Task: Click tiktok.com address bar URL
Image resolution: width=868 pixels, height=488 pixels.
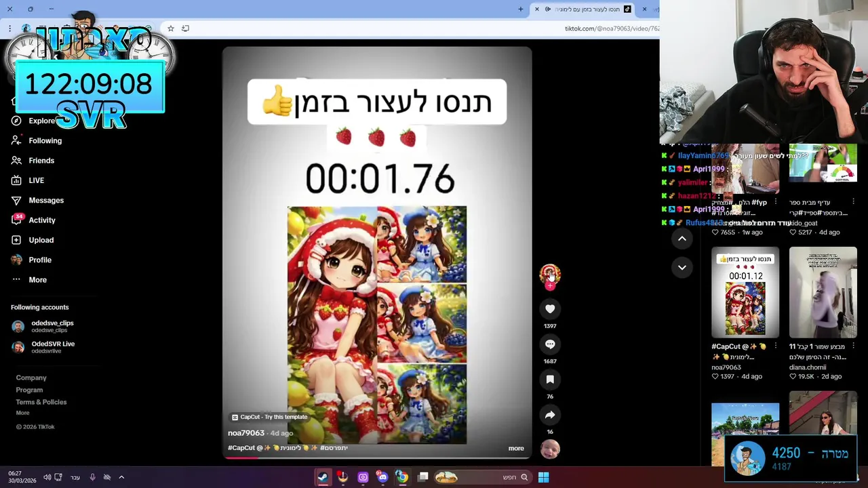Action: point(612,28)
